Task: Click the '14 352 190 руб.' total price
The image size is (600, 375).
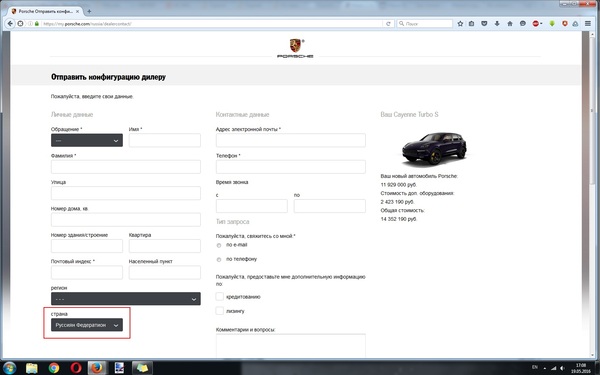Action: coord(398,219)
